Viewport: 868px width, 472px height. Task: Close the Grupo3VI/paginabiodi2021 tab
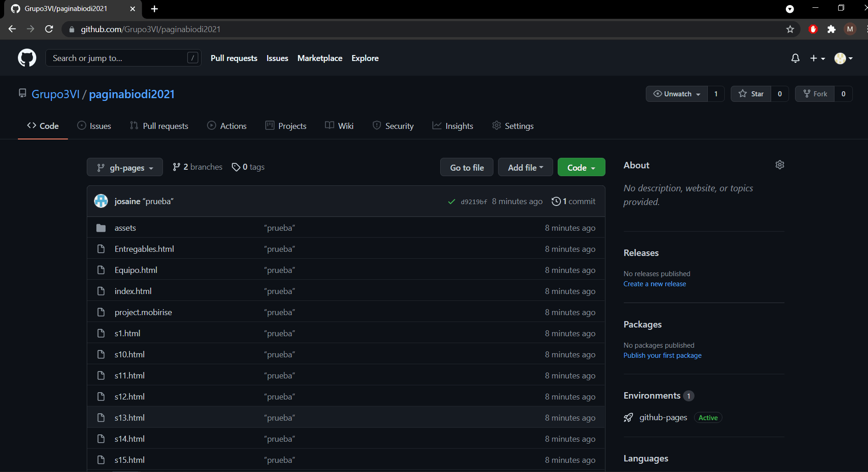(x=133, y=9)
